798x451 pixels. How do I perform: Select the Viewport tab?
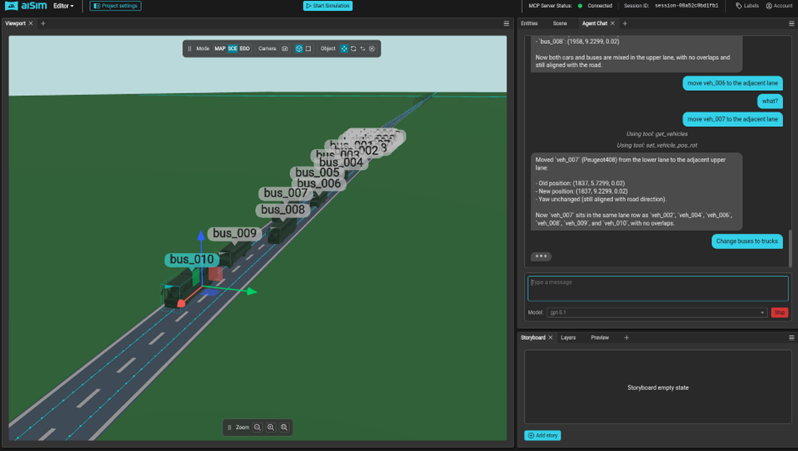(x=15, y=23)
